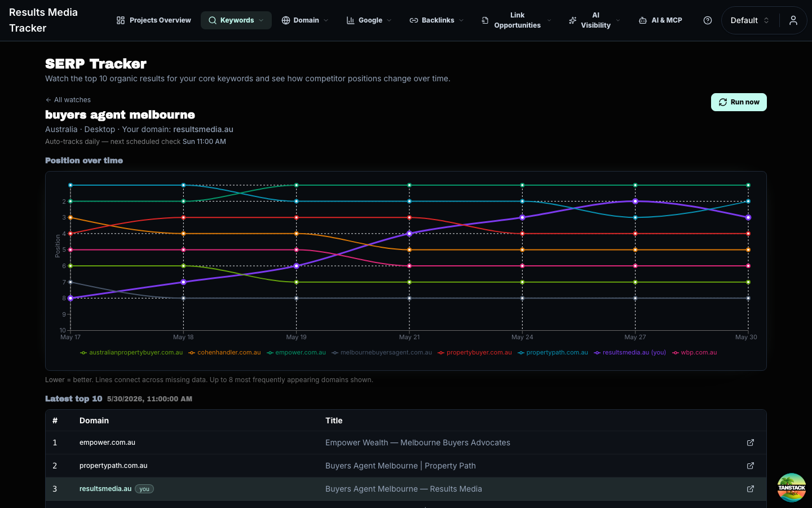Open the TanStack devtools badge

pos(792,488)
